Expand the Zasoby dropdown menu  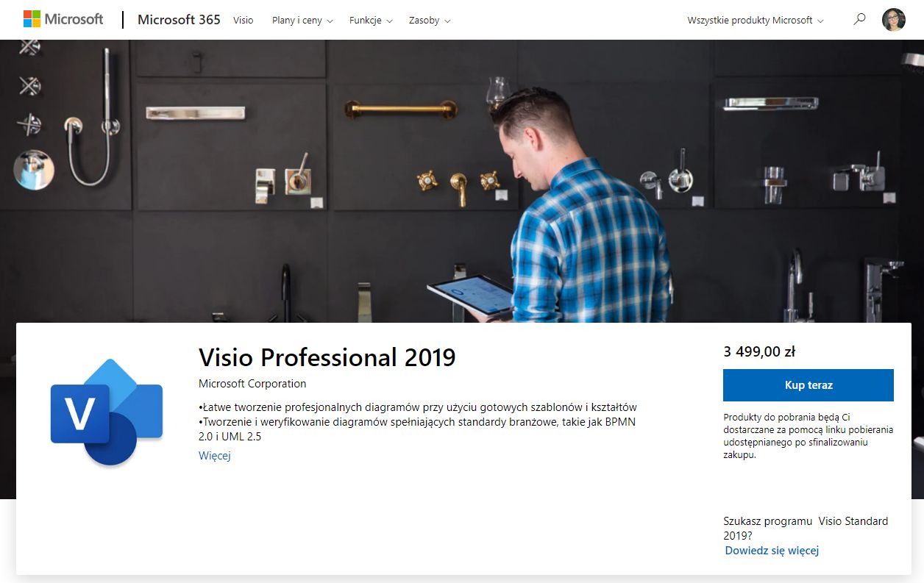click(x=430, y=21)
